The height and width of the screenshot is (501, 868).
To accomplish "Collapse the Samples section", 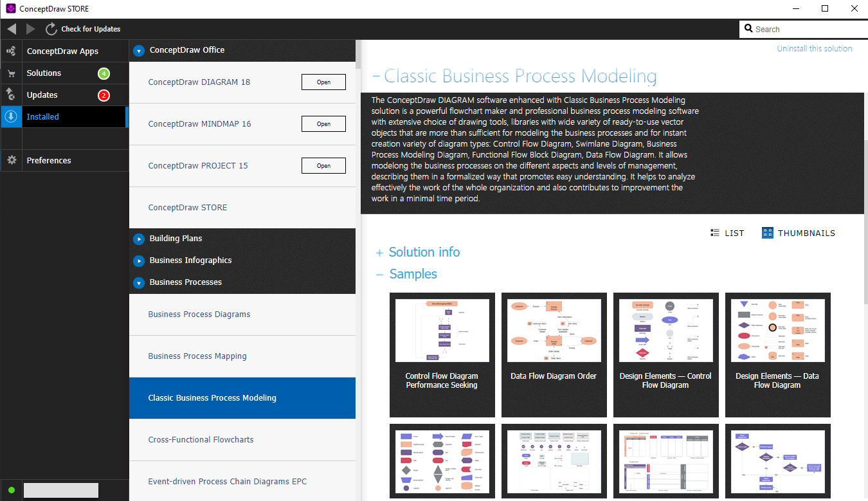I will point(379,275).
